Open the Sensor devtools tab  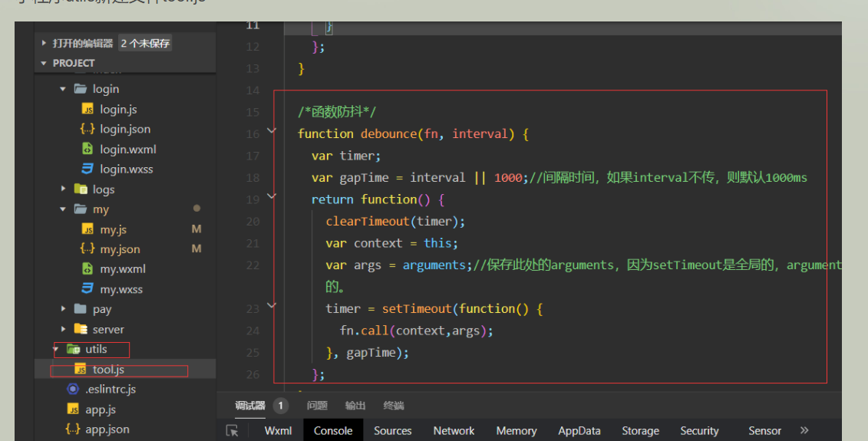point(764,430)
